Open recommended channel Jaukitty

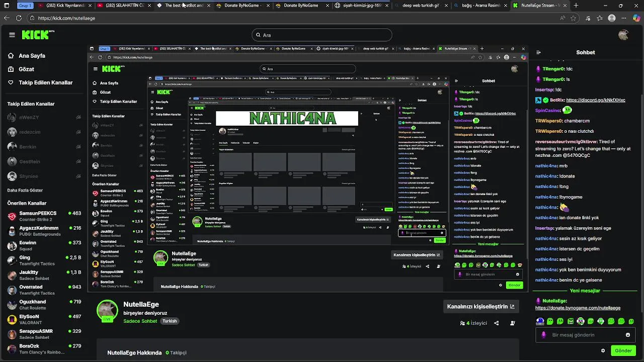44,275
